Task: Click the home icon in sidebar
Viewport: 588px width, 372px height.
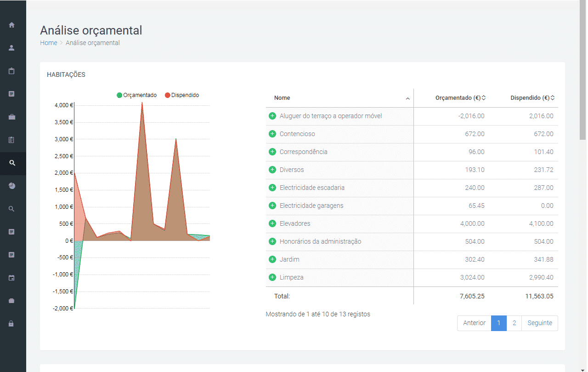Action: (x=12, y=25)
